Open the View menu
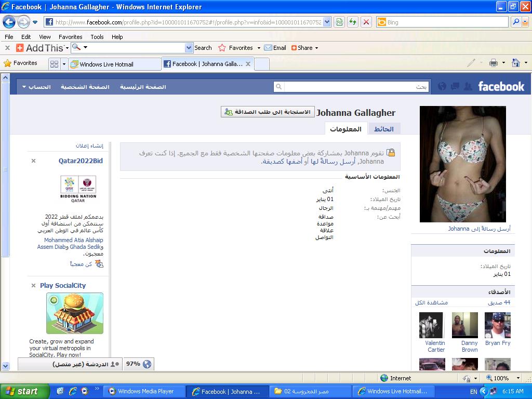 45,37
